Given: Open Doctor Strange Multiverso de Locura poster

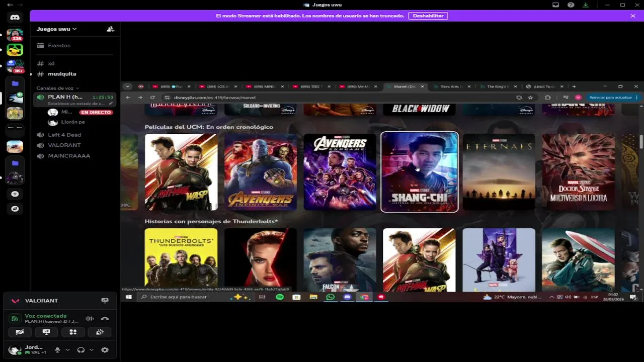Looking at the screenshot, I should point(579,172).
